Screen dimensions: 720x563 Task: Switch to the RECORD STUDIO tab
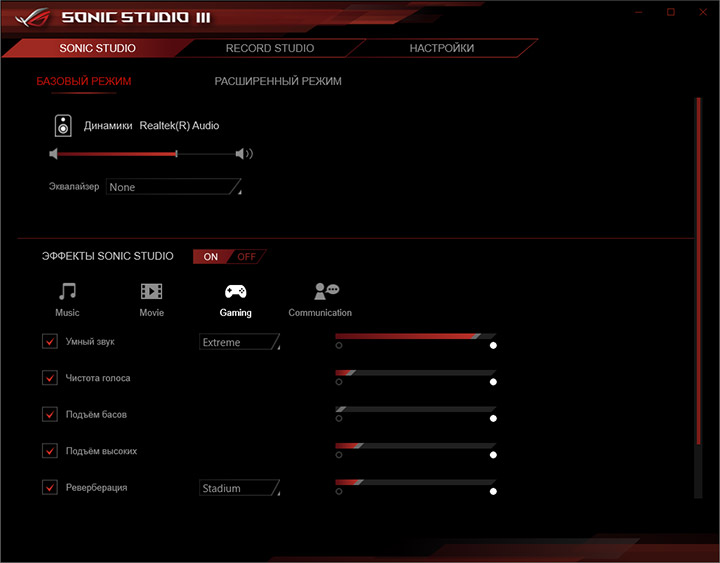[270, 48]
